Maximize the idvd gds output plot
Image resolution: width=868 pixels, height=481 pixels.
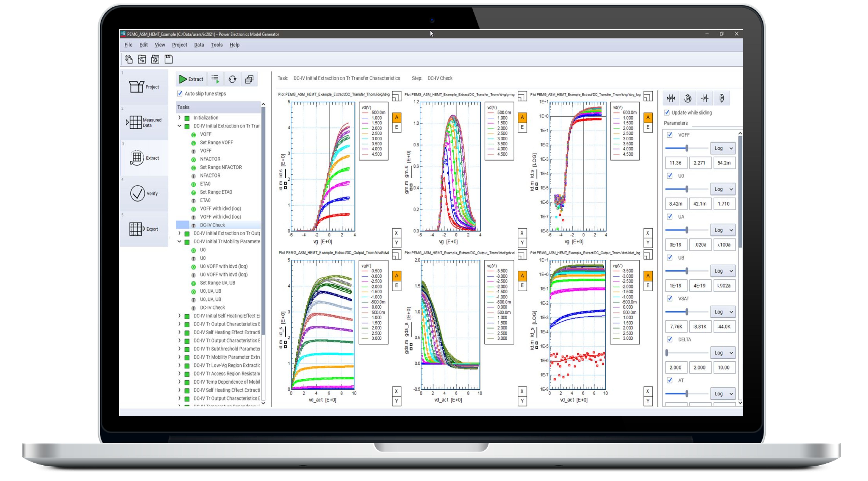[522, 254]
